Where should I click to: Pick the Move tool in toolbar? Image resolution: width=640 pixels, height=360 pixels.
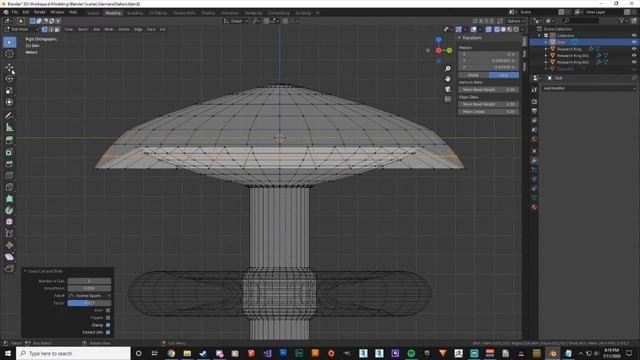click(x=9, y=67)
